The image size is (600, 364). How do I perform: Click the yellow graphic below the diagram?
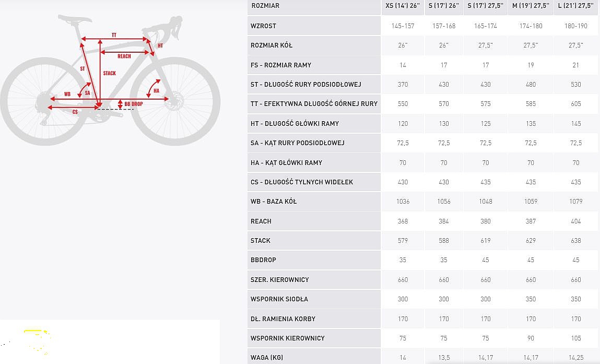click(38, 340)
